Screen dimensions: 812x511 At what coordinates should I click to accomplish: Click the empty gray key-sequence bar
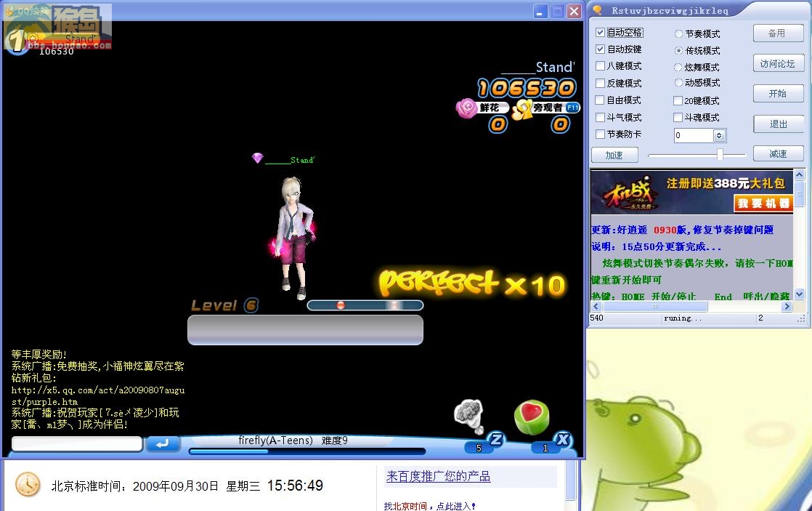(305, 329)
